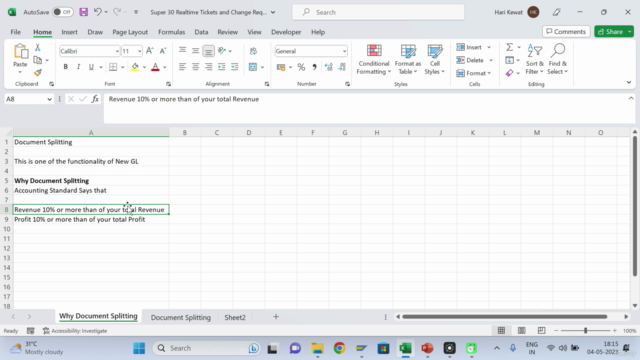Decrease font size with the small A icon
The image size is (640, 360).
click(162, 51)
